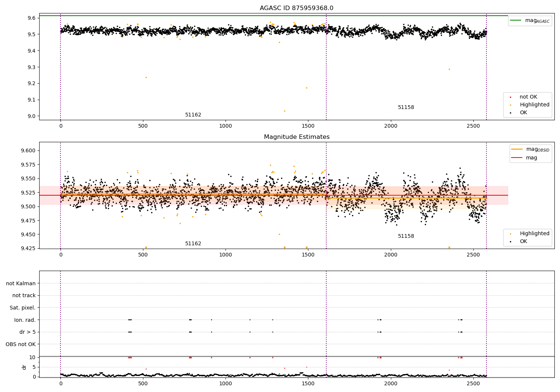Click the 9.3 y-axis tick in top plot
The image size is (560, 392).
click(32, 67)
